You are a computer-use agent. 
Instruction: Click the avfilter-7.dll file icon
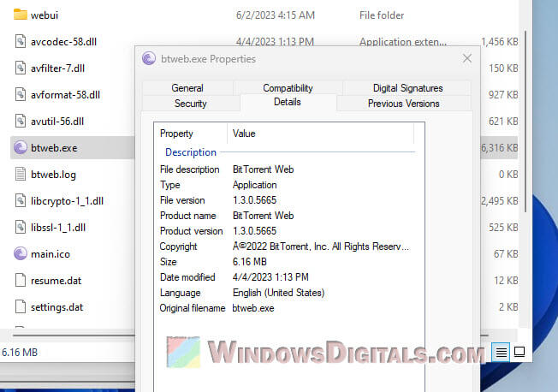tap(21, 68)
